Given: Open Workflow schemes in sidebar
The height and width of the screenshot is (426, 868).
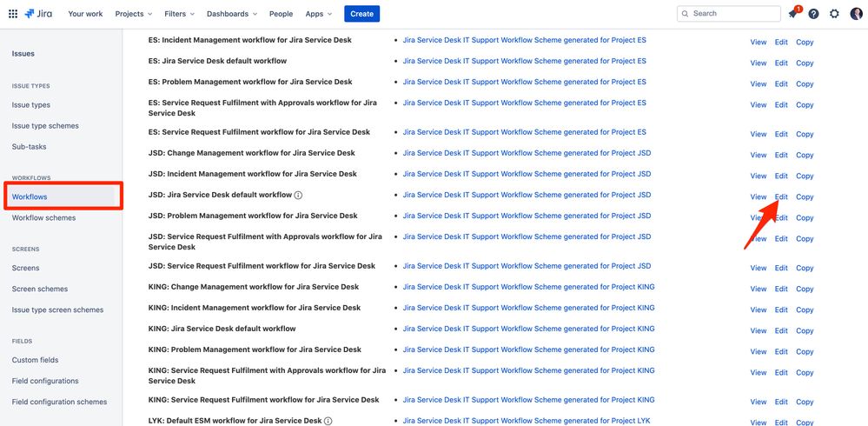Looking at the screenshot, I should pos(43,217).
